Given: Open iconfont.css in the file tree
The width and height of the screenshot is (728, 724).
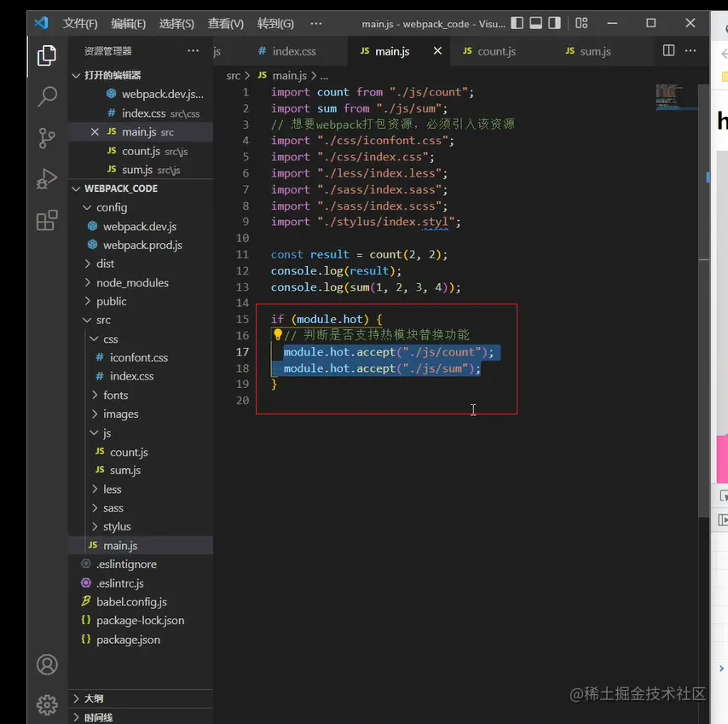Looking at the screenshot, I should click(x=140, y=357).
